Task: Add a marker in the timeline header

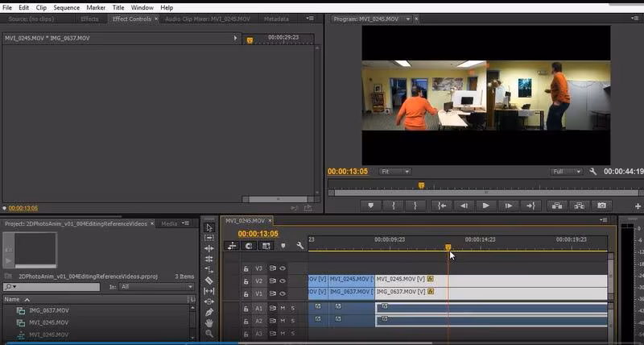Action: pyautogui.click(x=283, y=246)
